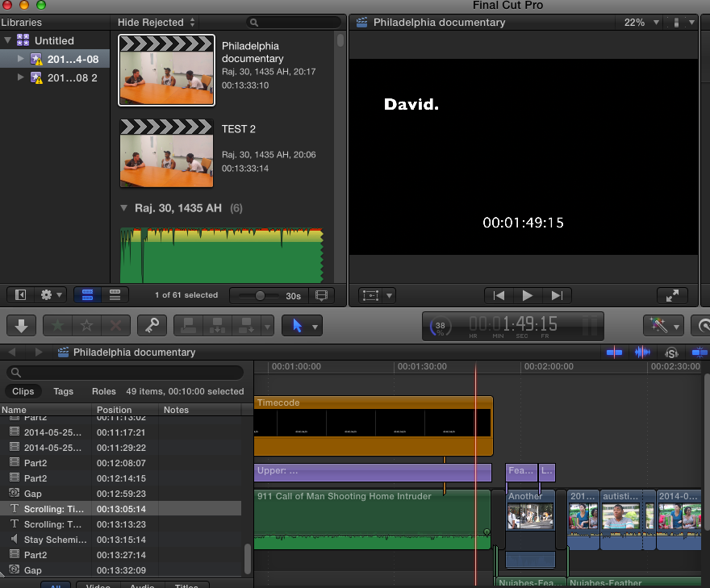
Task: Jump to the next edit point
Action: pyautogui.click(x=556, y=296)
